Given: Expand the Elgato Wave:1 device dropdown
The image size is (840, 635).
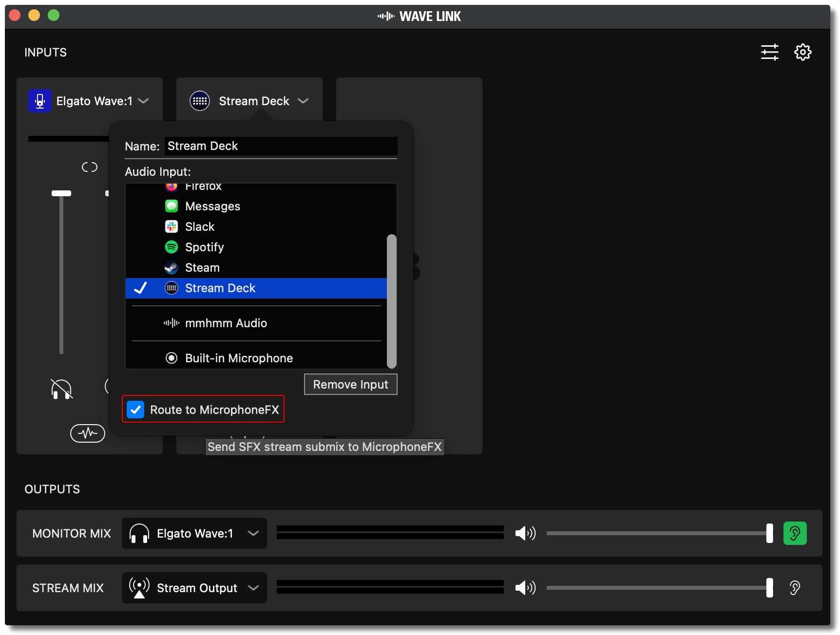Looking at the screenshot, I should click(143, 101).
